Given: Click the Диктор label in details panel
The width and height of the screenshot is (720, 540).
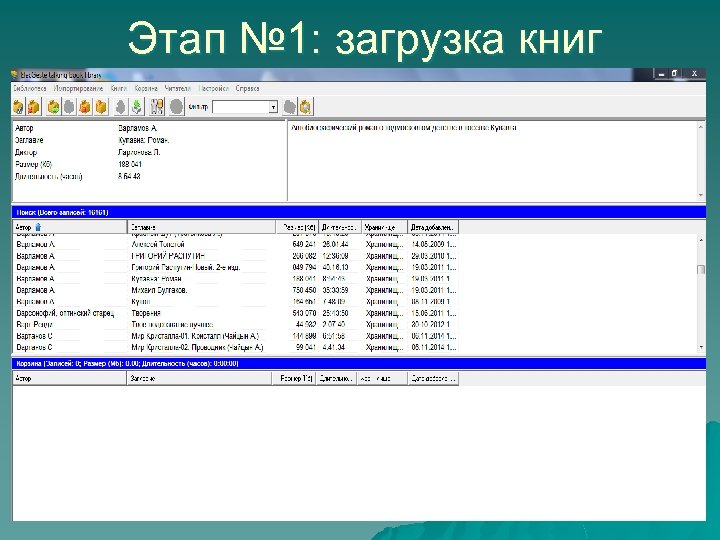Looking at the screenshot, I should pyautogui.click(x=26, y=152).
